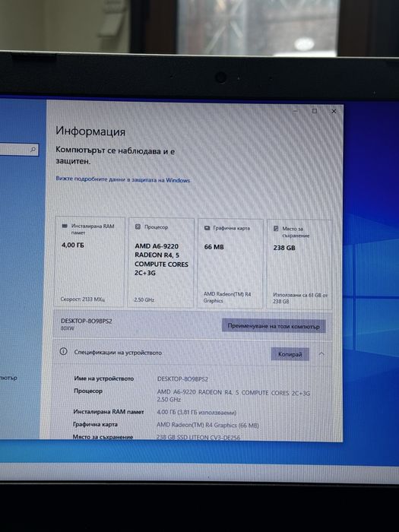Close the settings window
This screenshot has height=532, width=399.
(x=334, y=111)
